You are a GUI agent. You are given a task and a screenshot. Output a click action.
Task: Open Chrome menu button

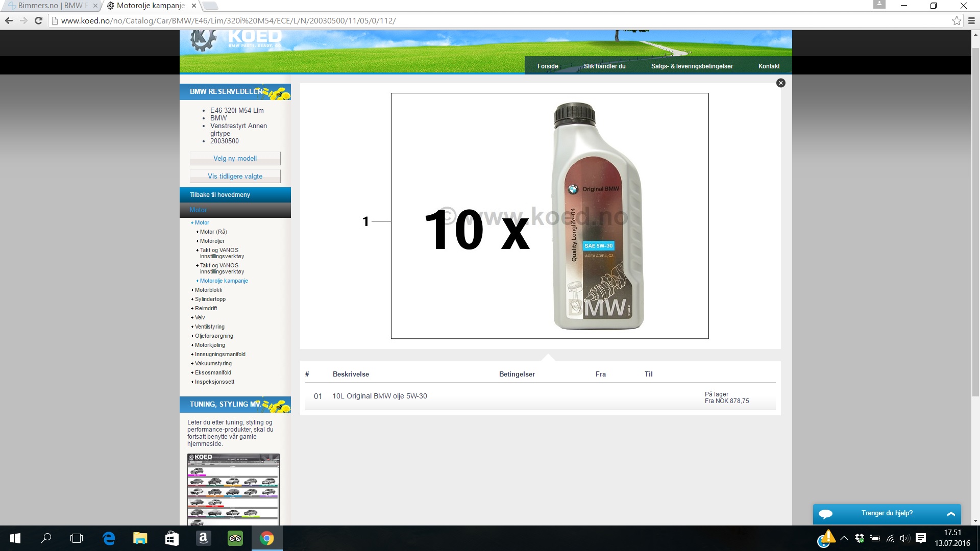(x=971, y=21)
